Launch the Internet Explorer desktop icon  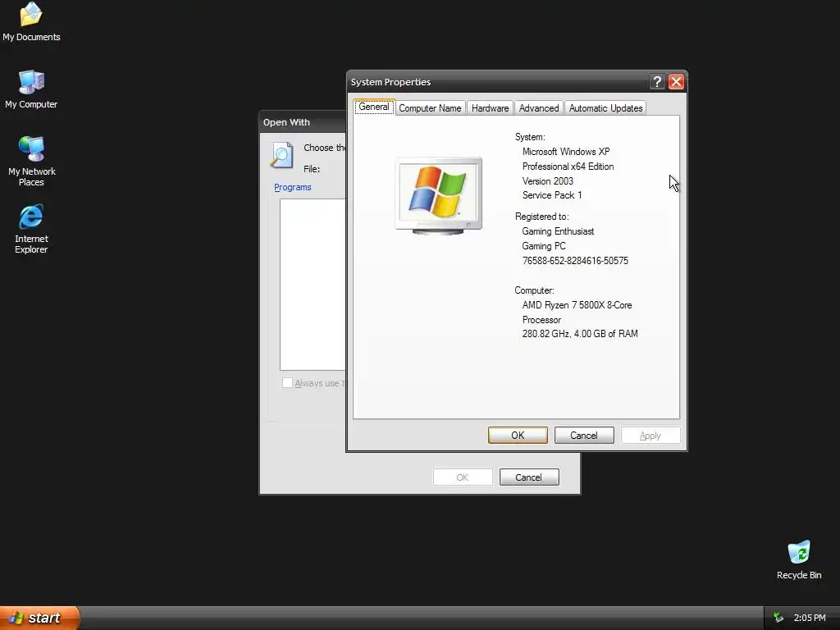pyautogui.click(x=31, y=228)
